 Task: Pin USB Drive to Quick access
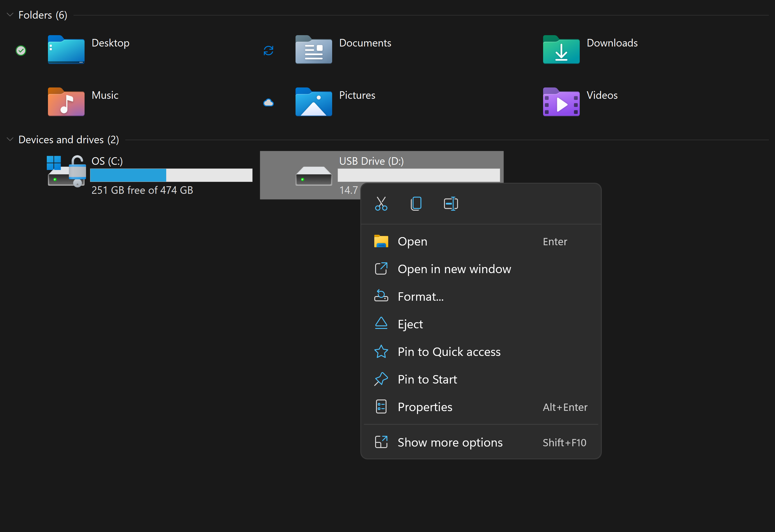[x=449, y=352]
